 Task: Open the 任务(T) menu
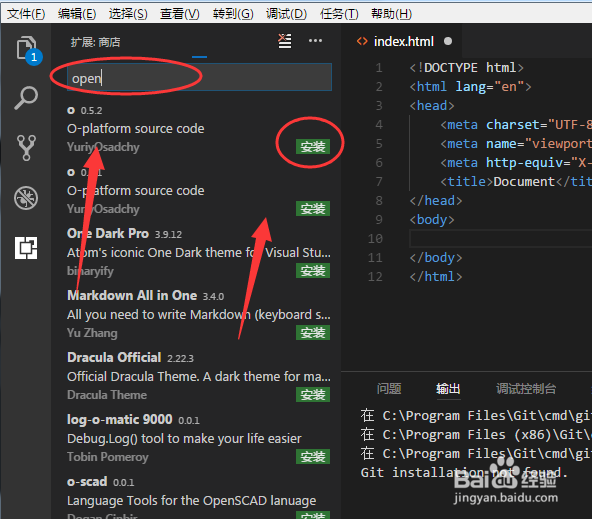(x=339, y=14)
